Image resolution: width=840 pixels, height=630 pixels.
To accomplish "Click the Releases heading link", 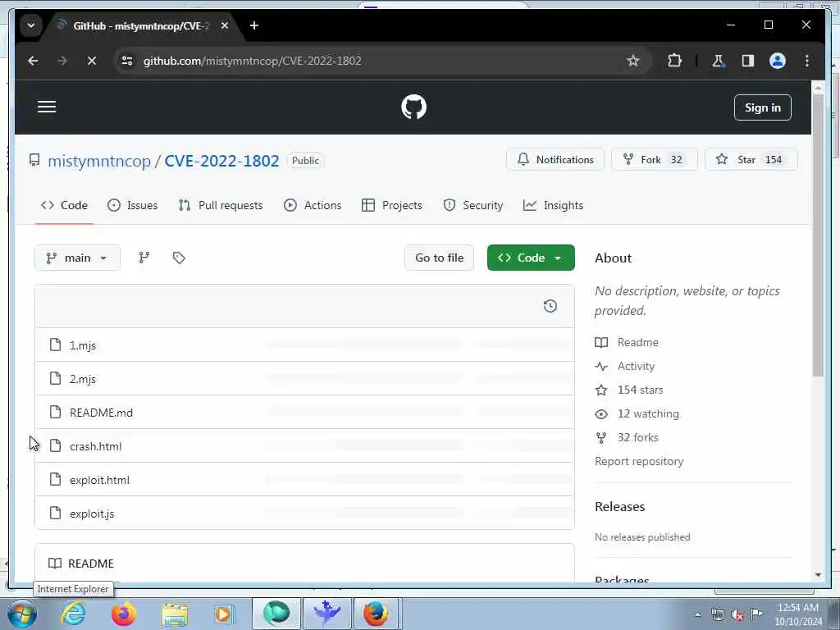I will coord(620,507).
